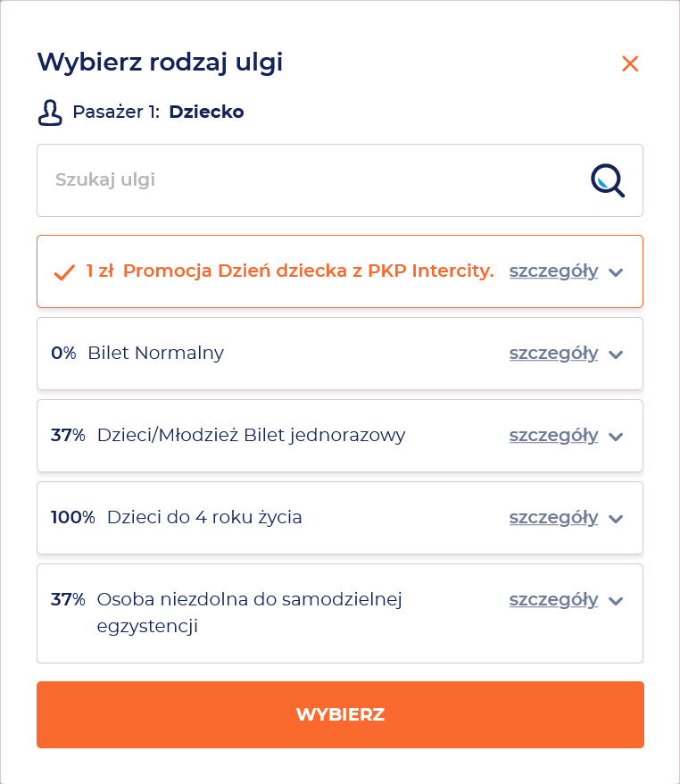Screen dimensions: 680x784
Task: Expand chevron for Osoba niezdolna do samodzielnej egzystencji
Action: click(616, 600)
